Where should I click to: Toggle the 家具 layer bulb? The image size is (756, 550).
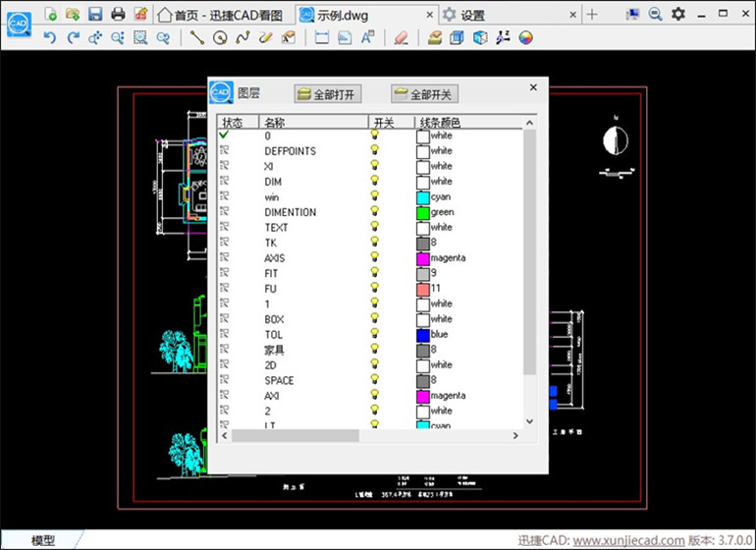tap(375, 350)
